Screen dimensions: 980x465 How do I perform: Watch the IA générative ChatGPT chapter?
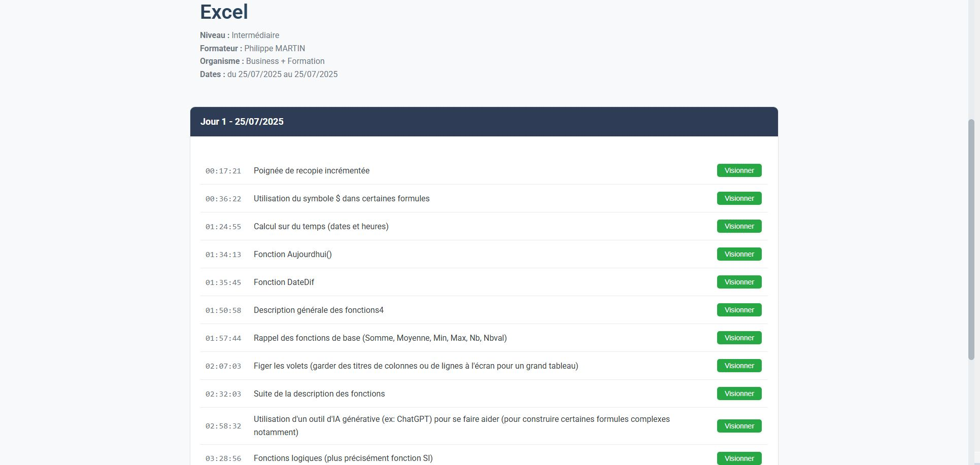pyautogui.click(x=738, y=426)
